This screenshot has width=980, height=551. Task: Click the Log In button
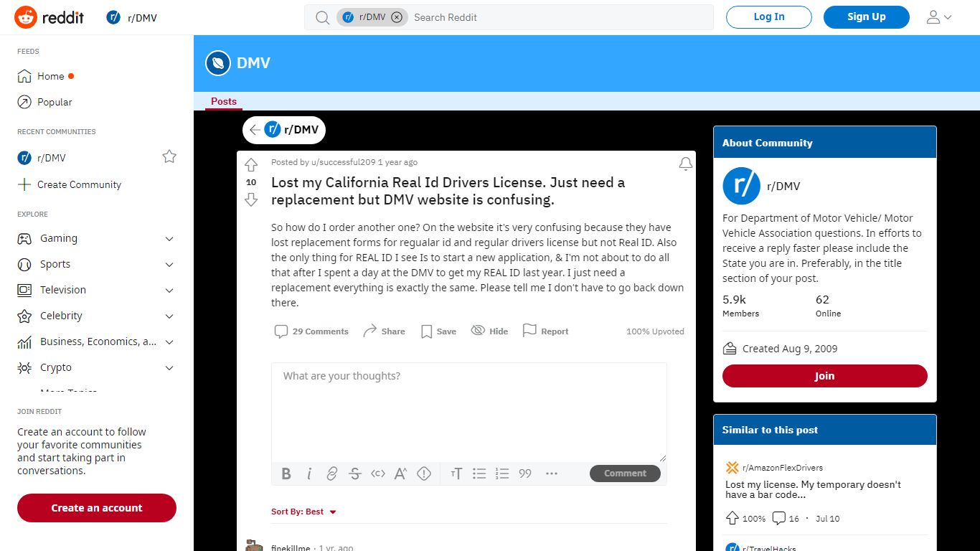click(769, 17)
